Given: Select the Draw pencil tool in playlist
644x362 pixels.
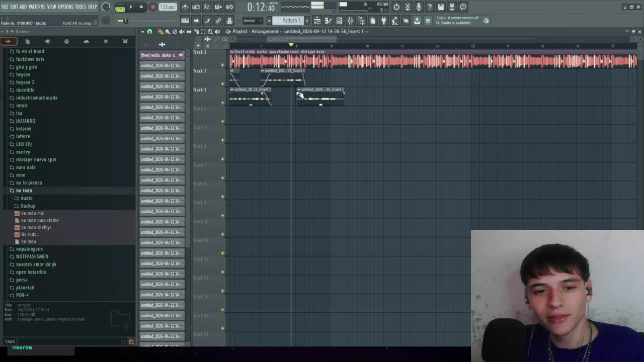Looking at the screenshot, I should coord(160,32).
